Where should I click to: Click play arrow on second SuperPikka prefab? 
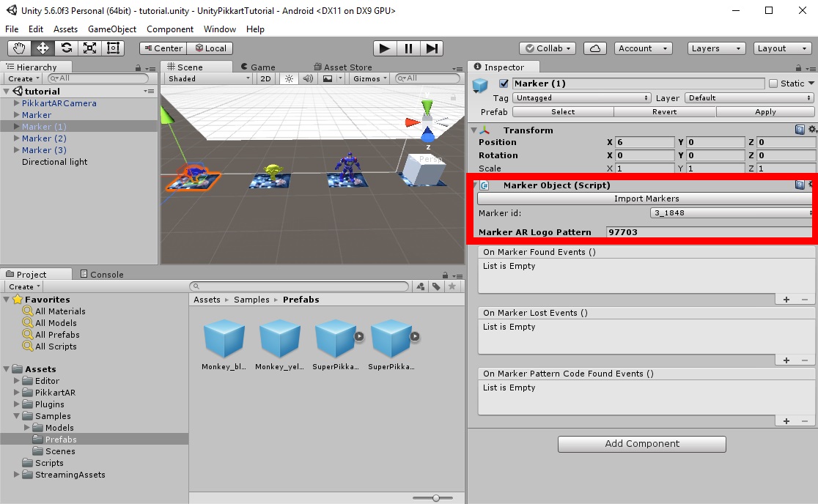coord(415,337)
